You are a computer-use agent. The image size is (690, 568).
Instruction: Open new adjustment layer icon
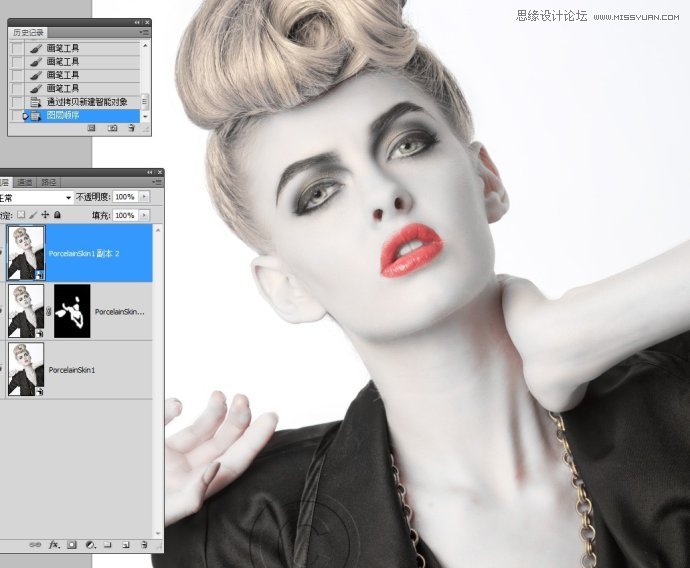click(90, 545)
